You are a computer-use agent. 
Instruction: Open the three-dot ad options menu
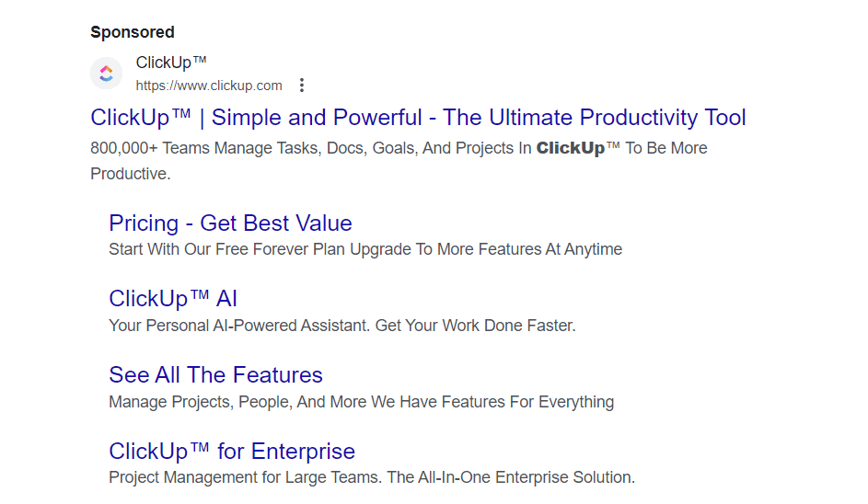[x=302, y=86]
